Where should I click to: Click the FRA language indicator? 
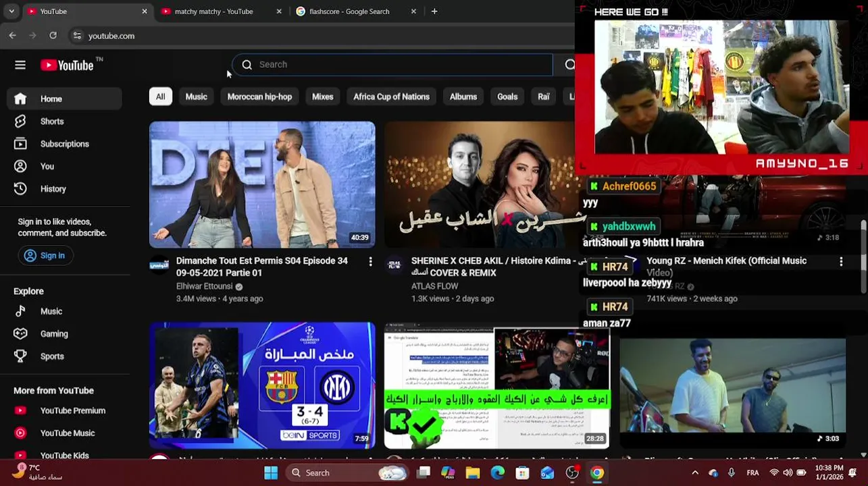pos(752,473)
